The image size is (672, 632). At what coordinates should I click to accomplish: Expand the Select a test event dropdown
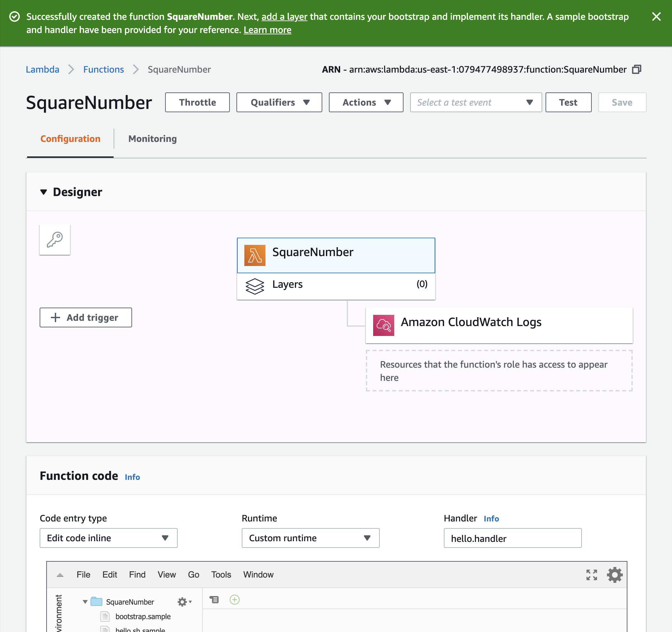(475, 102)
